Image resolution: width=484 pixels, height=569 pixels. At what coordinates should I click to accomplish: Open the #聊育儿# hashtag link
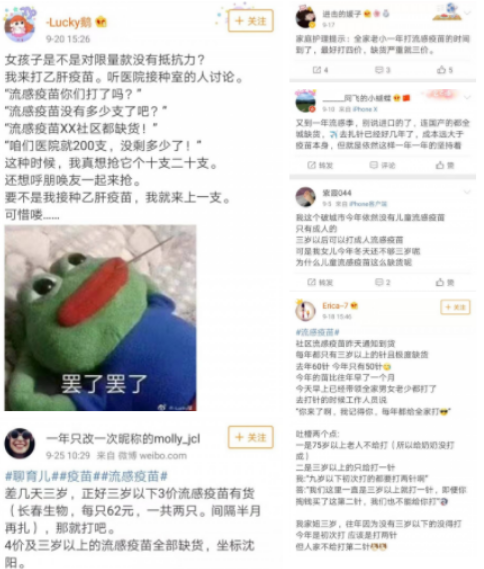[29, 476]
